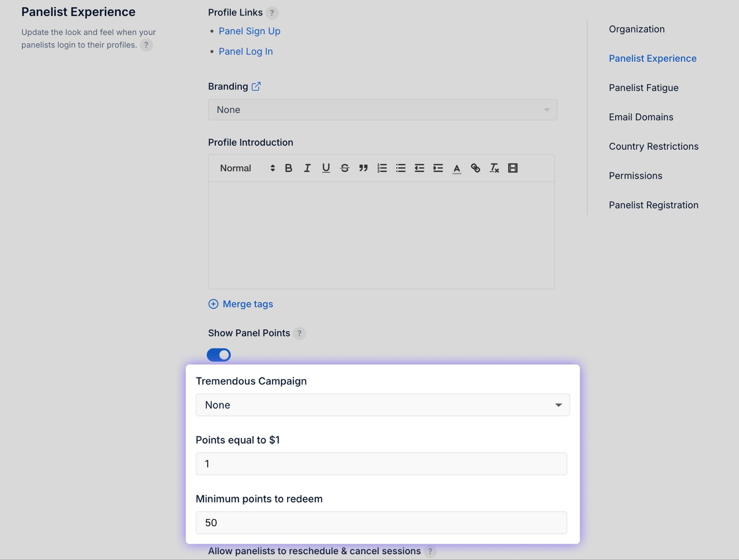The height and width of the screenshot is (560, 739).
Task: Insert a hyperlink via link icon
Action: click(x=475, y=168)
